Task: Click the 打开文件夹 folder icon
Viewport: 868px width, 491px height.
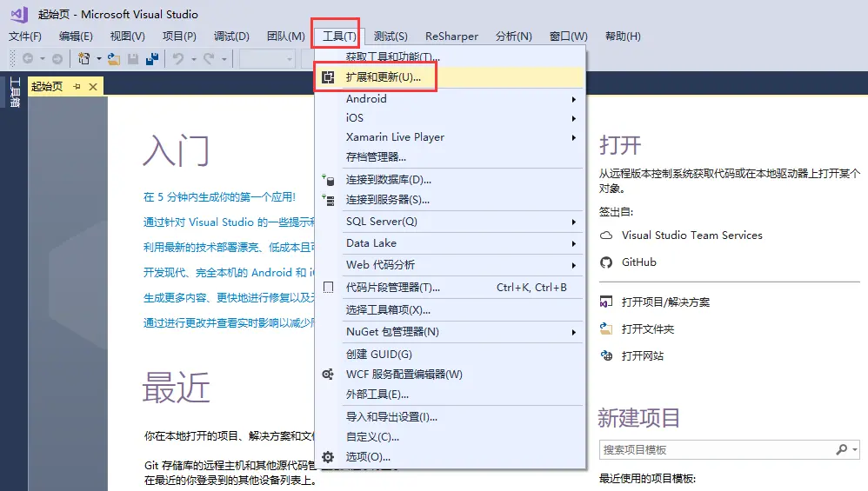Action: click(x=606, y=329)
